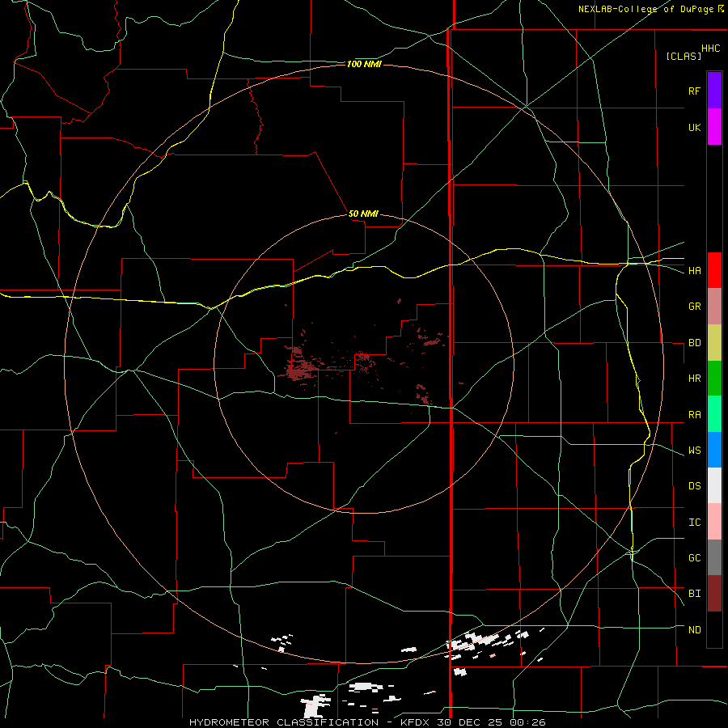The image size is (728, 728).
Task: Click the BI legend label
Action: [694, 594]
